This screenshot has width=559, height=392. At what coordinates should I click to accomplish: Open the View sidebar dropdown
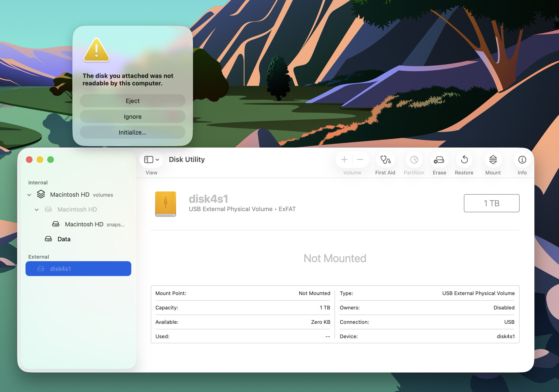(151, 160)
